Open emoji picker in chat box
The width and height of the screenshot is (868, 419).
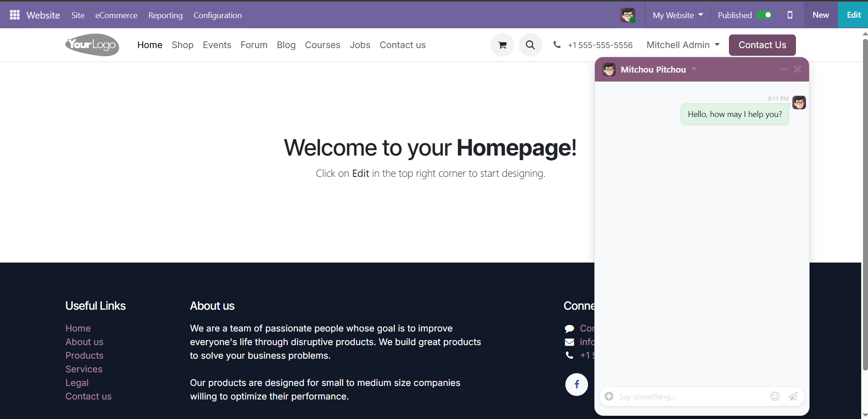(775, 396)
